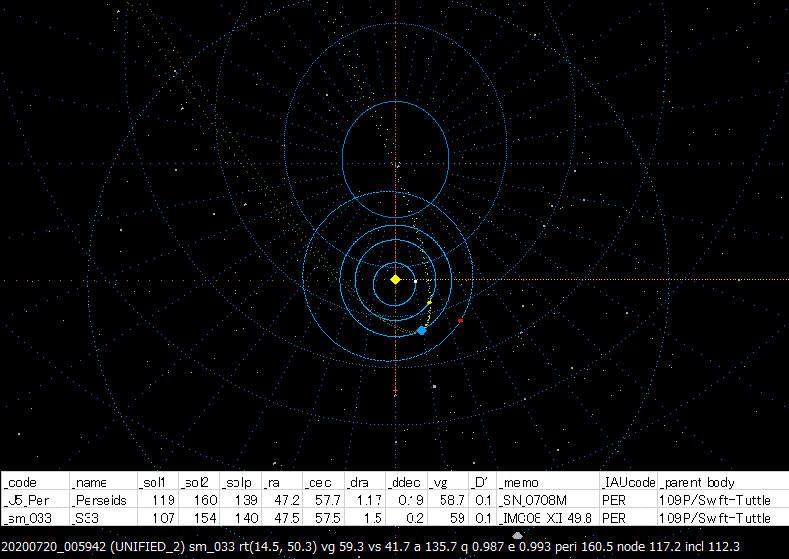Select the _dra column header

(364, 482)
